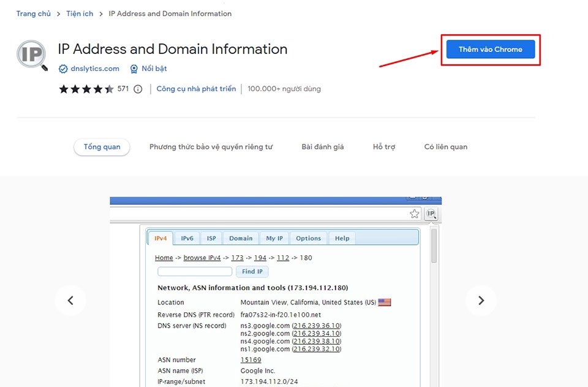Image resolution: width=588 pixels, height=387 pixels.
Task: Switch to the "Bài đánh giá" tab
Action: coord(322,146)
